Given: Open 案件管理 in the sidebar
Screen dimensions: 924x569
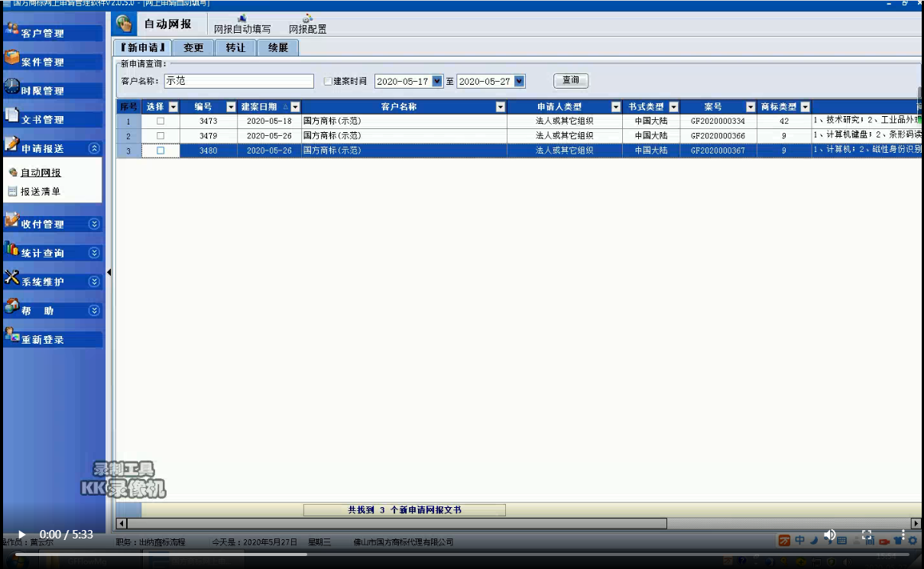Looking at the screenshot, I should pyautogui.click(x=52, y=62).
